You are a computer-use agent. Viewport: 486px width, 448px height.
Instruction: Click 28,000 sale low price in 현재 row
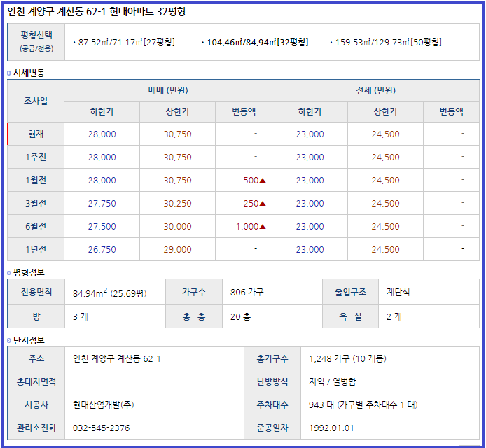coord(102,134)
